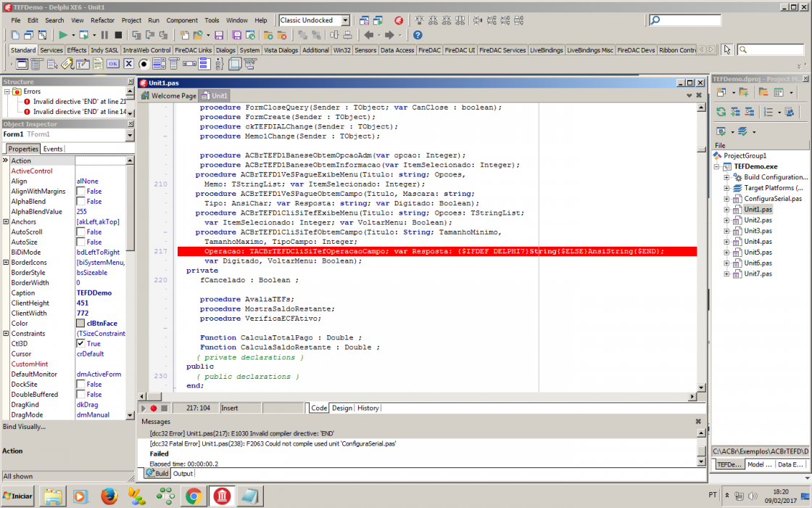Select the TCheckBox component in palette

coord(128,64)
